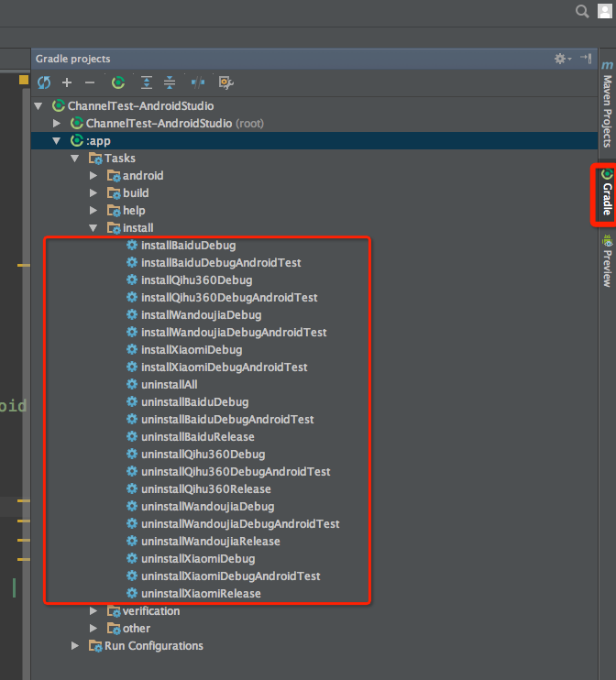This screenshot has height=680, width=616.
Task: Select uninstallXiaomiDebug task
Action: 198,559
